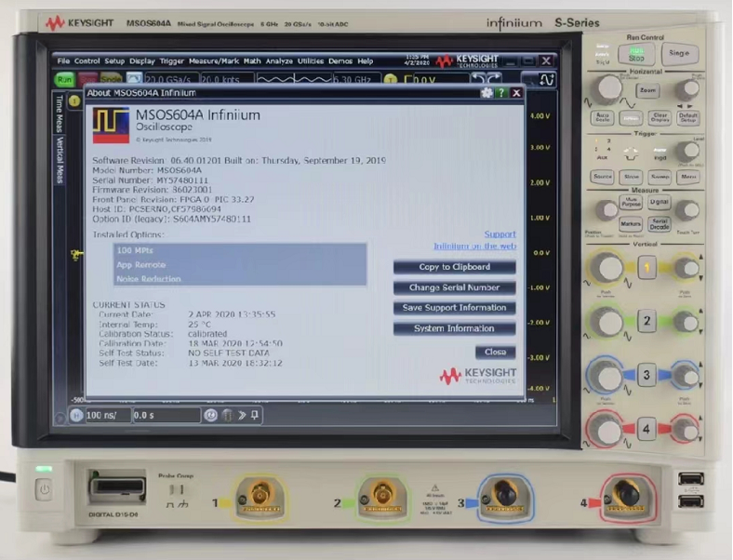Click the zero-delay icon next to the 0.0 s field
The height and width of the screenshot is (560, 733).
(211, 415)
